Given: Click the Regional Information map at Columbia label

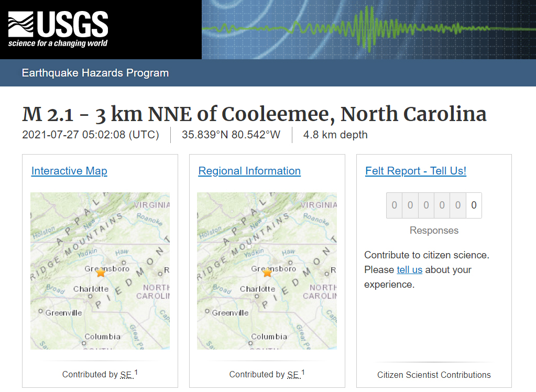Looking at the screenshot, I should click(x=269, y=336).
